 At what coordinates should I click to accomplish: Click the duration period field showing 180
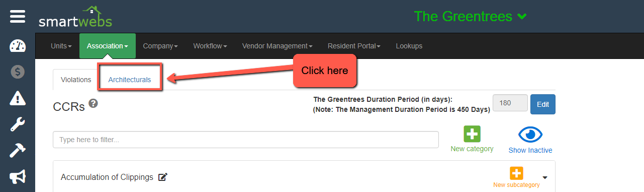coord(510,103)
